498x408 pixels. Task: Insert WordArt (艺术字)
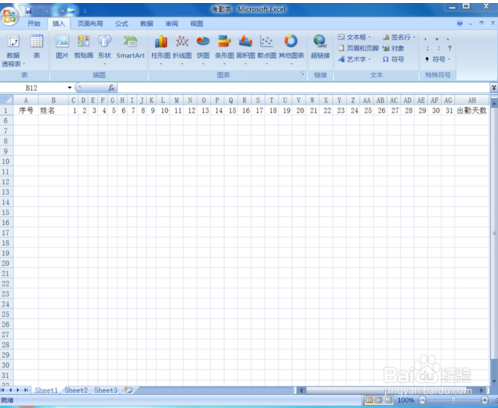pyautogui.click(x=354, y=59)
